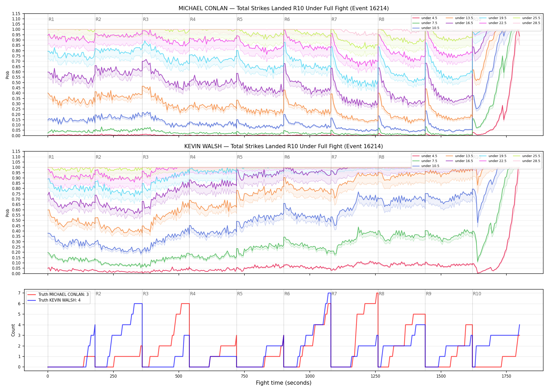This screenshot has width=549, height=392.
Task: Click R1 round marker in Conlan chart
Action: (51, 19)
